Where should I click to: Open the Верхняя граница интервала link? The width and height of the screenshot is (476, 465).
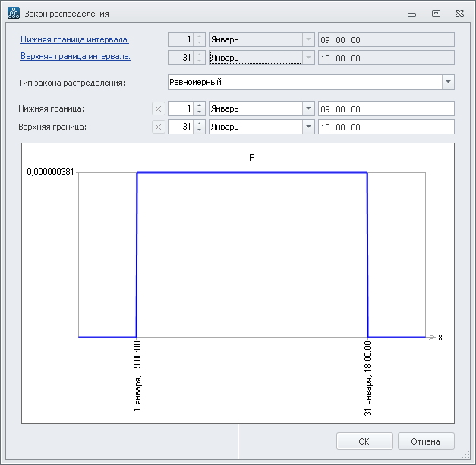[x=74, y=56]
